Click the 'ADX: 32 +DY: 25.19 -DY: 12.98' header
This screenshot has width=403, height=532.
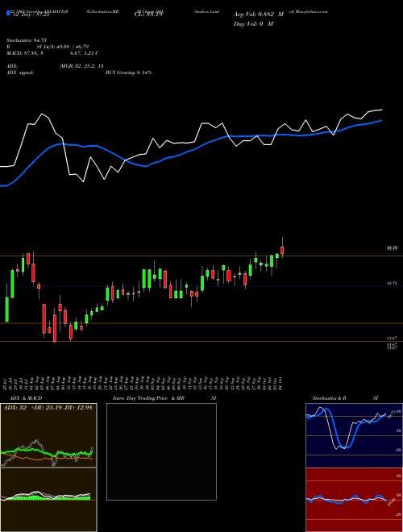pyautogui.click(x=48, y=407)
